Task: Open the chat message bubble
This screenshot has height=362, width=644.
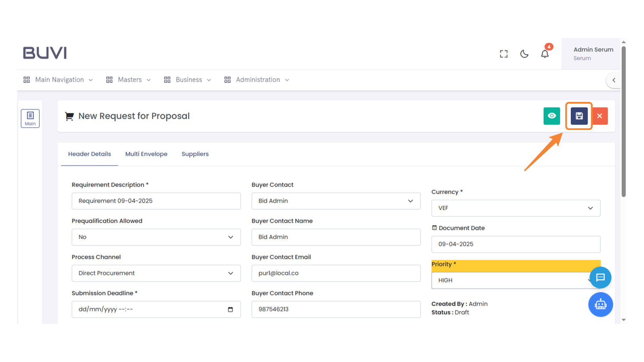Action: 600,278
